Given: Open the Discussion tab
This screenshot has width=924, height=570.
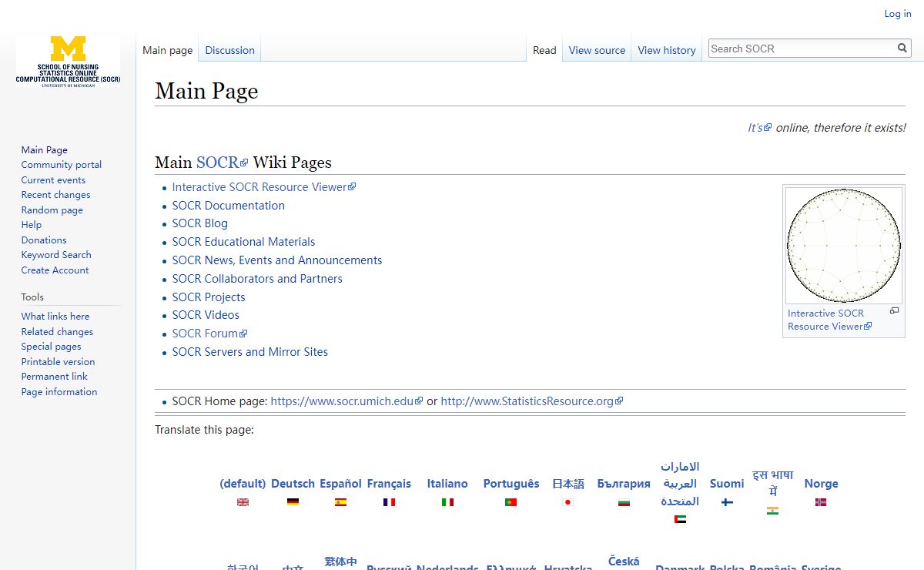Looking at the screenshot, I should point(229,50).
